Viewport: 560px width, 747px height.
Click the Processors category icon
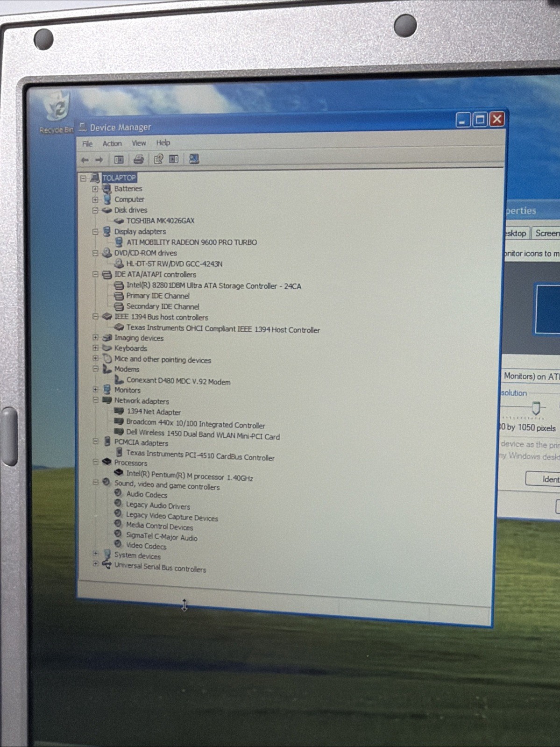(x=107, y=462)
